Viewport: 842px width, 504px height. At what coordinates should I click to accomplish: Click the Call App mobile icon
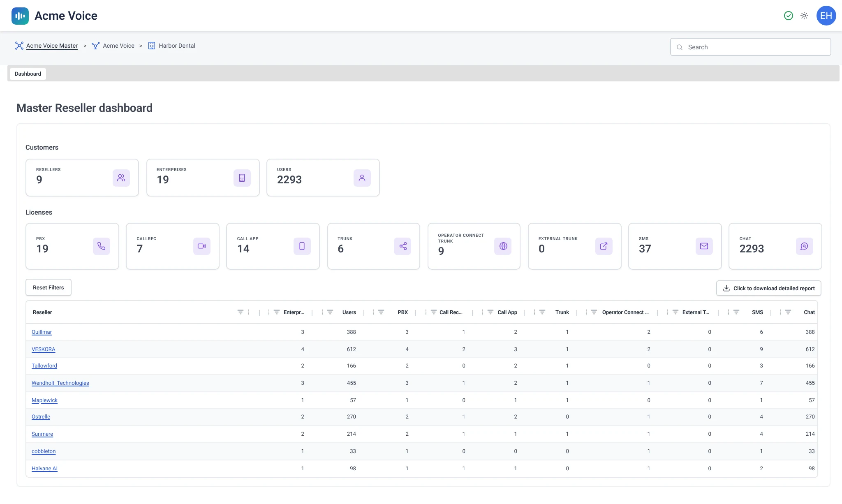[x=302, y=246]
